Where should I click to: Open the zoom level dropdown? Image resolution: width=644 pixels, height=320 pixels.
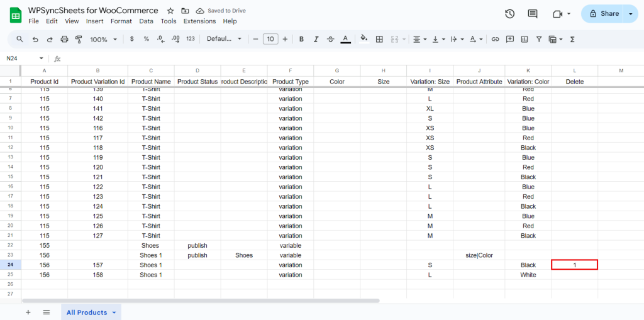[104, 40]
